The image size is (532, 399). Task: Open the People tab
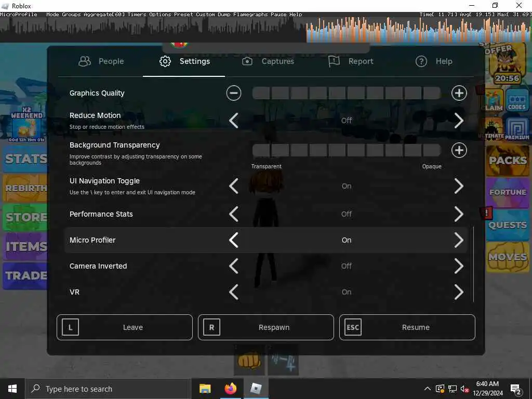click(101, 61)
